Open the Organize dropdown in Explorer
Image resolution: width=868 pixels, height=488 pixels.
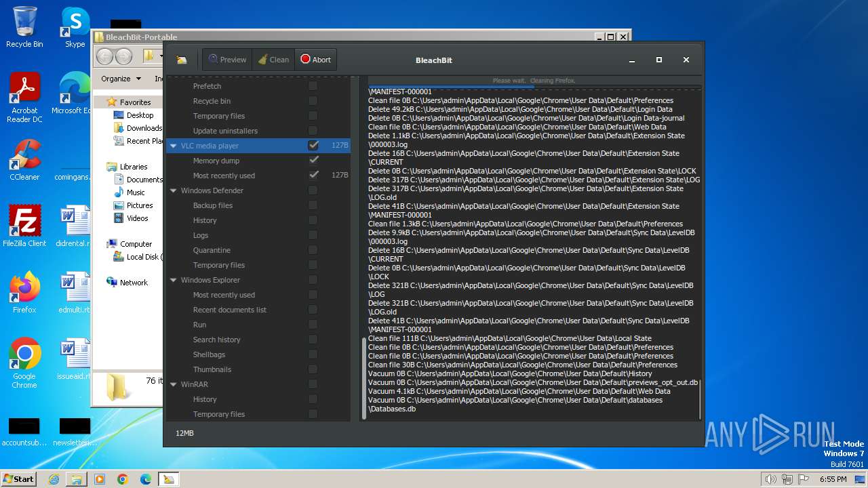tap(121, 79)
